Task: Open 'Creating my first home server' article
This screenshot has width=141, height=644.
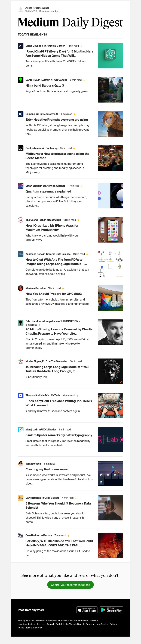Action: click(47, 469)
